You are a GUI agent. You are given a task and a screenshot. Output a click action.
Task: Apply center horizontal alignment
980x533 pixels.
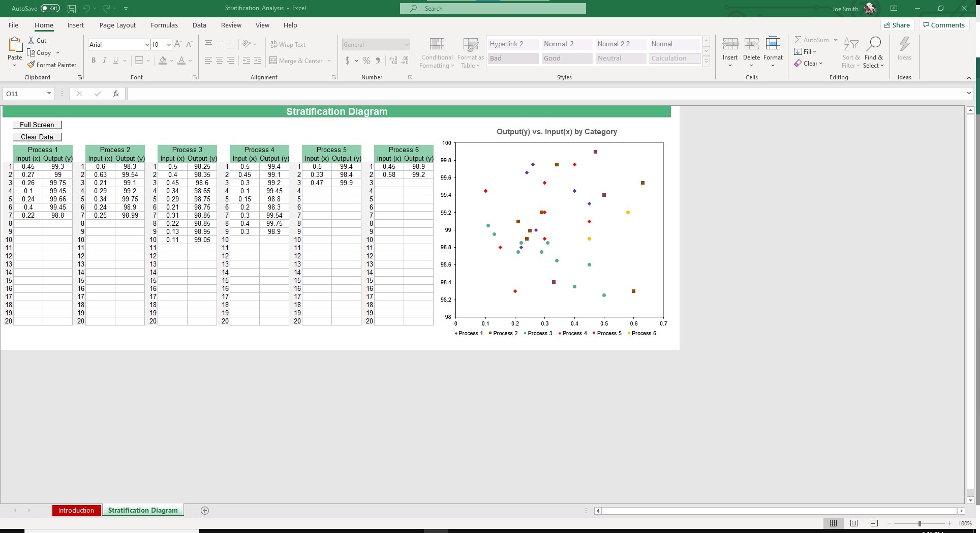(220, 61)
